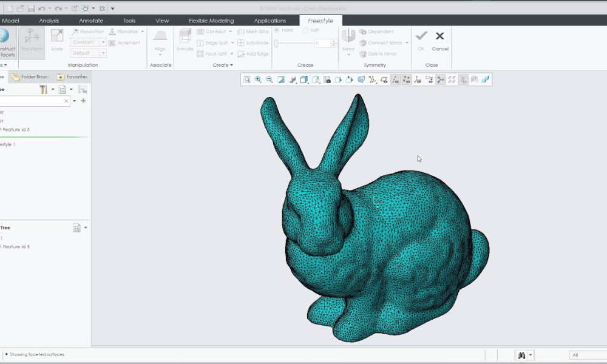Click the crease value spinner arrows

tap(334, 43)
